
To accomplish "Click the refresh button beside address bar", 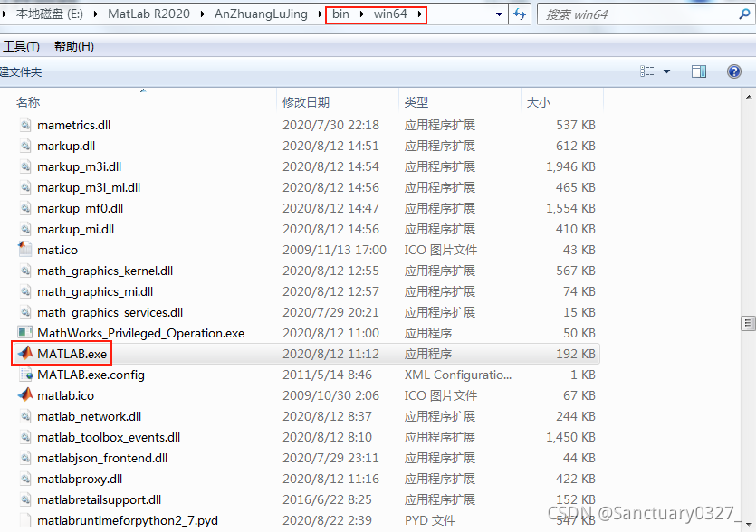I will point(520,14).
